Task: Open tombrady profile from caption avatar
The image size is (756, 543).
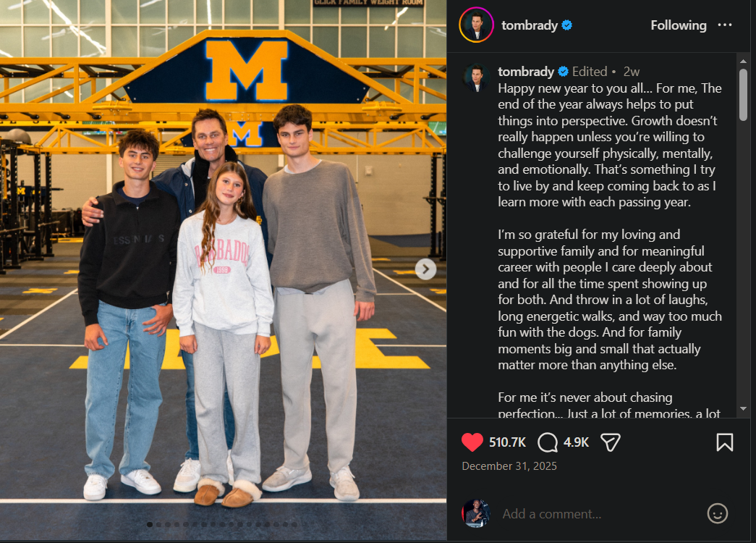Action: (x=476, y=78)
